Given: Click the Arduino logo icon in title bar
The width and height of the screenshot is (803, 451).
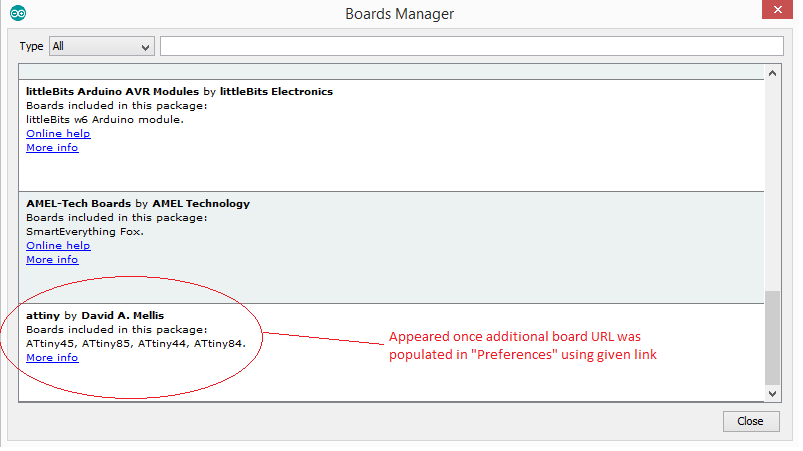Looking at the screenshot, I should [x=18, y=13].
